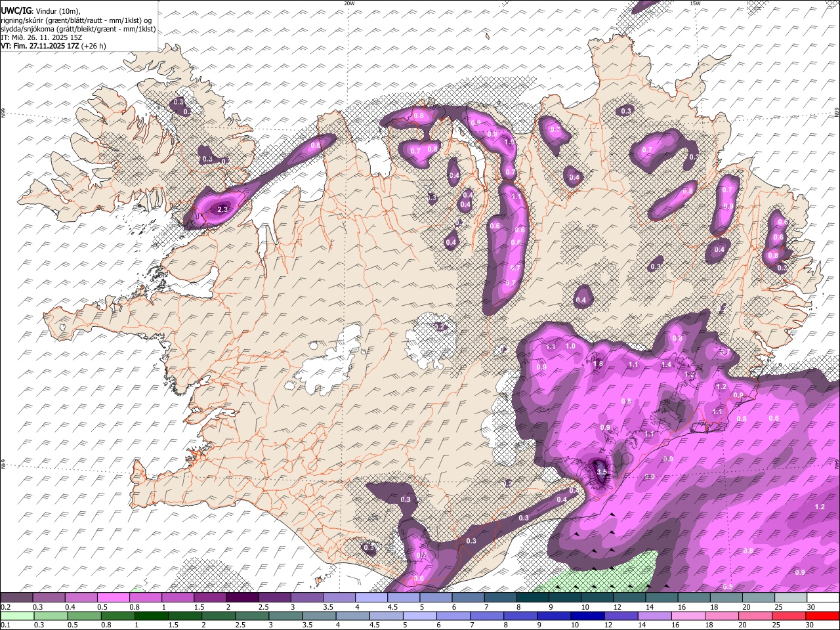Click the 3.5 label in the upper legend row

click(328, 607)
